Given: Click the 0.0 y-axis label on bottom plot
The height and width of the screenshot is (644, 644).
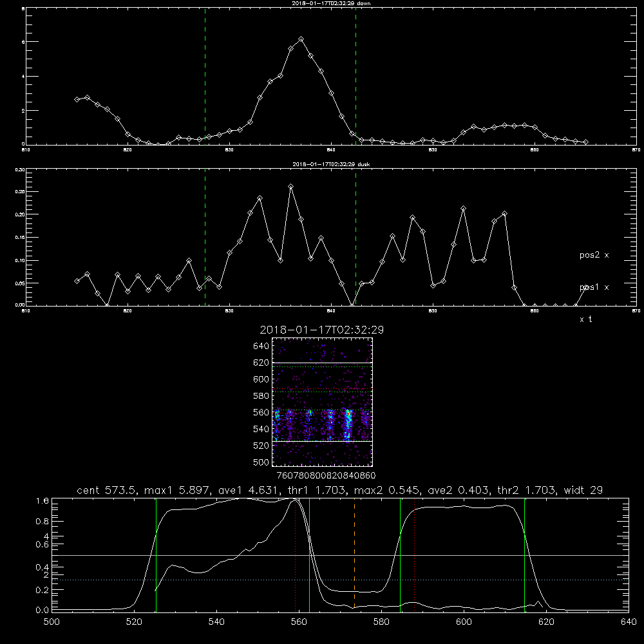Looking at the screenshot, I should tap(43, 610).
